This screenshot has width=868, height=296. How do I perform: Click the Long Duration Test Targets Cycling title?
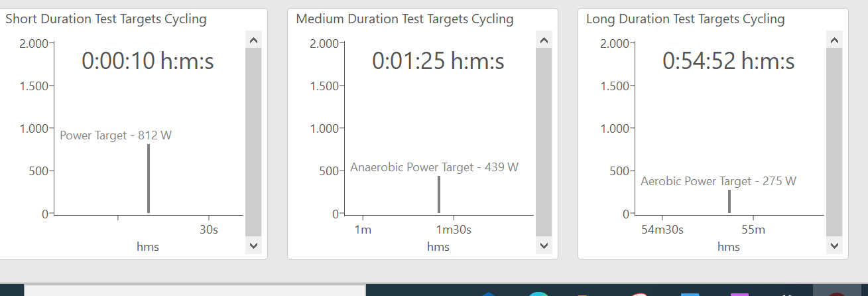tap(685, 19)
